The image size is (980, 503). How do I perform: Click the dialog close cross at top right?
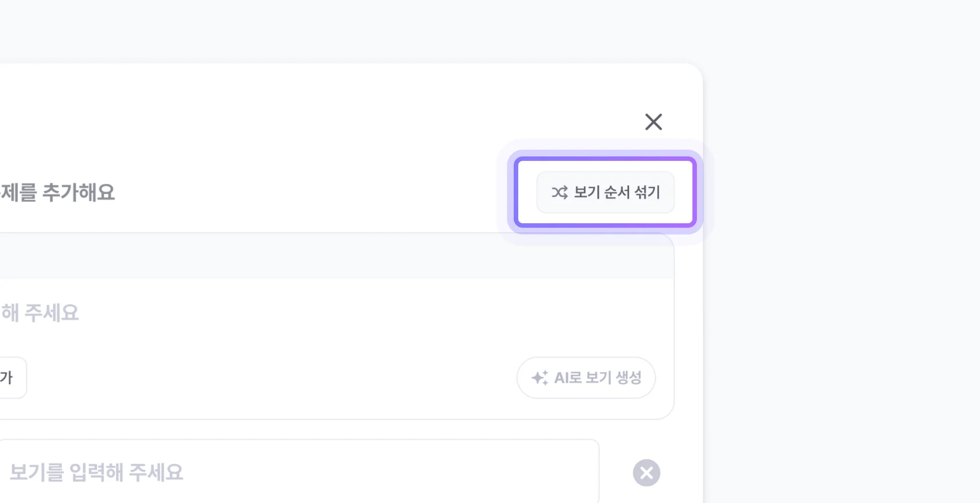tap(653, 122)
